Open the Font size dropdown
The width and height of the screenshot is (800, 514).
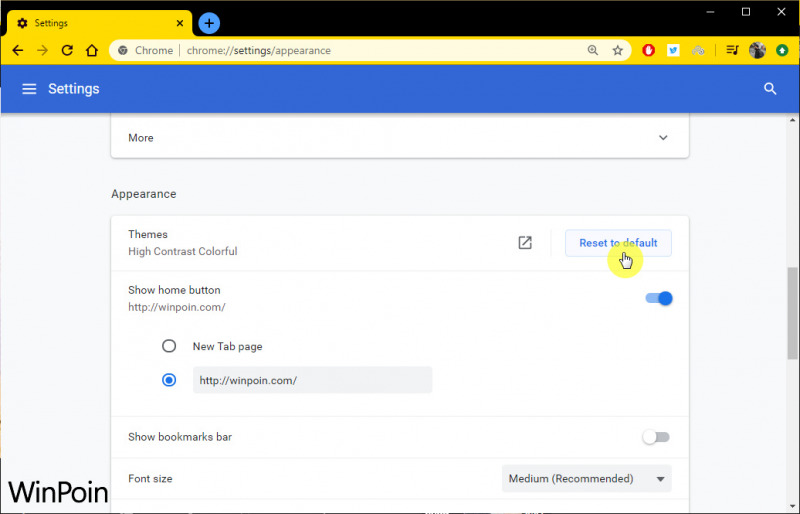click(587, 479)
